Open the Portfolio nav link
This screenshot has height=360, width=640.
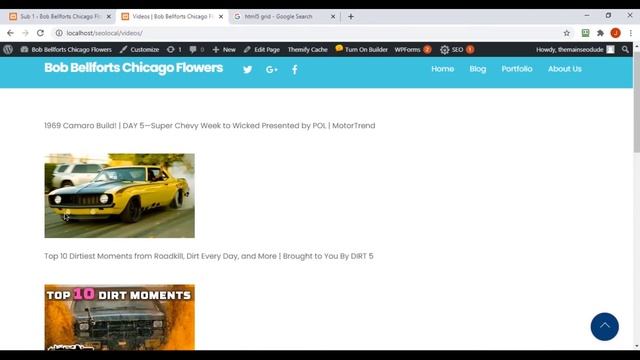(517, 69)
